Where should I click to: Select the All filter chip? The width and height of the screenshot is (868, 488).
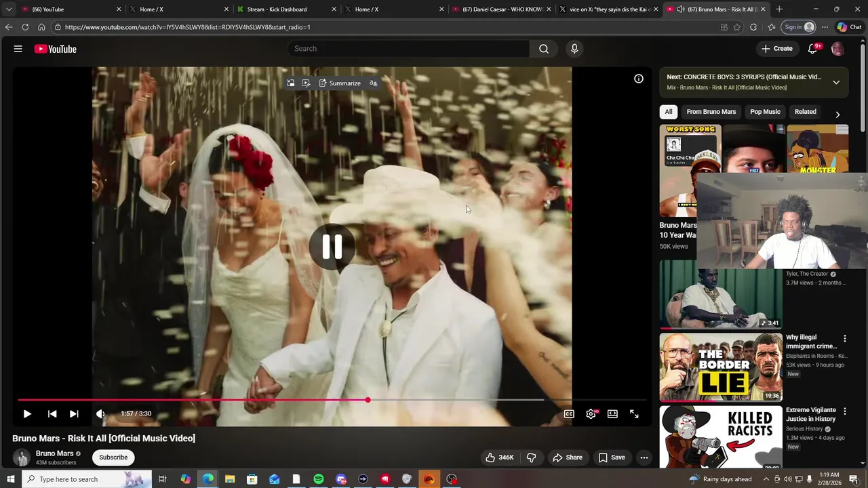pos(669,112)
